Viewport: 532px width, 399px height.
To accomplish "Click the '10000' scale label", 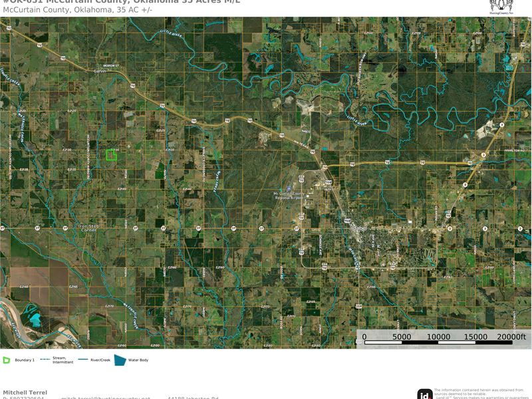I will point(438,336).
